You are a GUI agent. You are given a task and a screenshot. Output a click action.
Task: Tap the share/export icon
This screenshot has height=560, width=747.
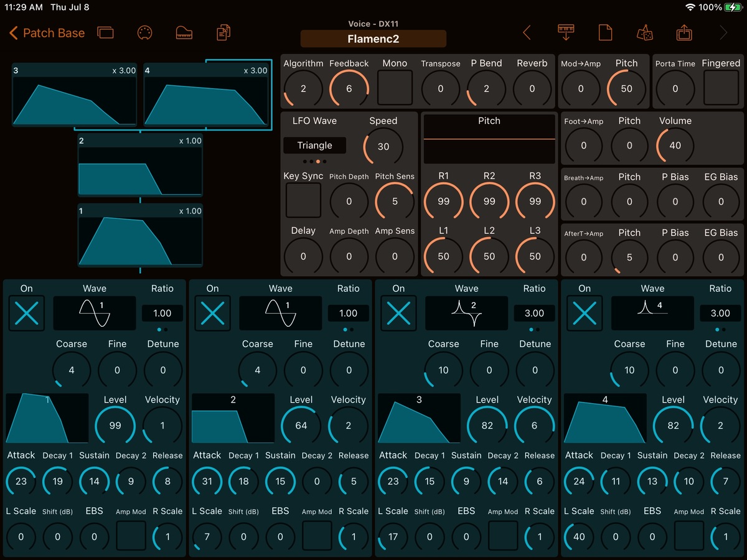[684, 32]
